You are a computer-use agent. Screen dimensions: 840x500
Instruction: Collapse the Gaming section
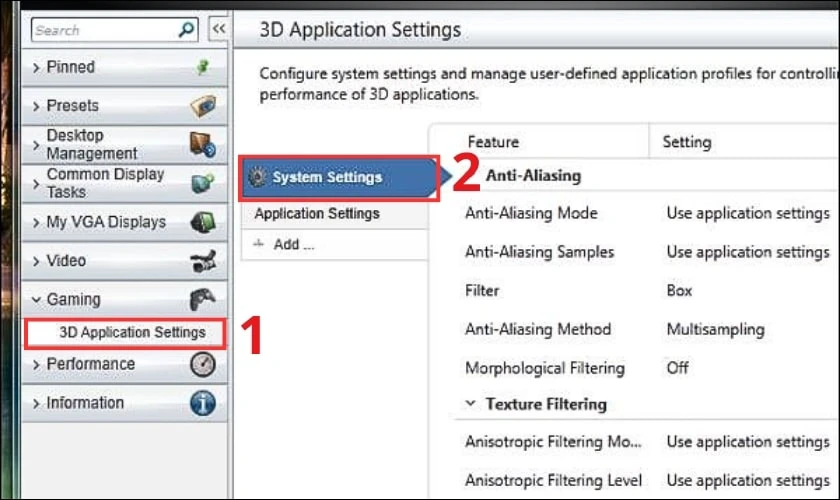pos(36,300)
